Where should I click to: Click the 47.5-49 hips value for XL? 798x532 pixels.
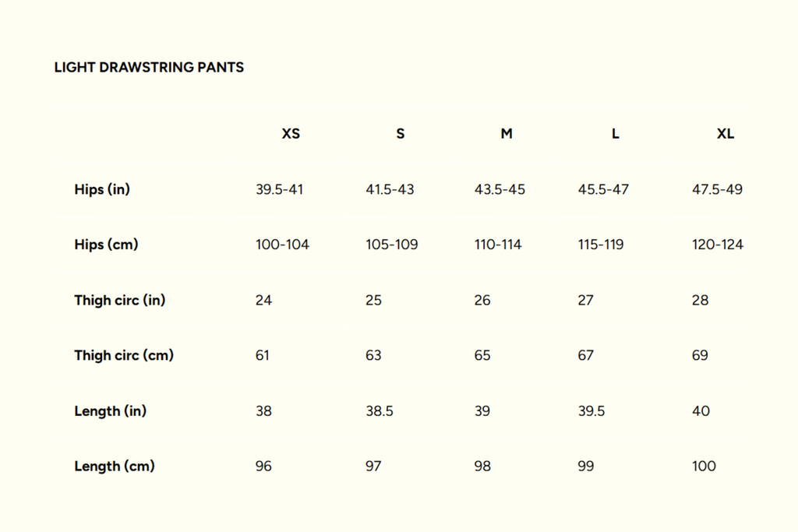coord(717,189)
